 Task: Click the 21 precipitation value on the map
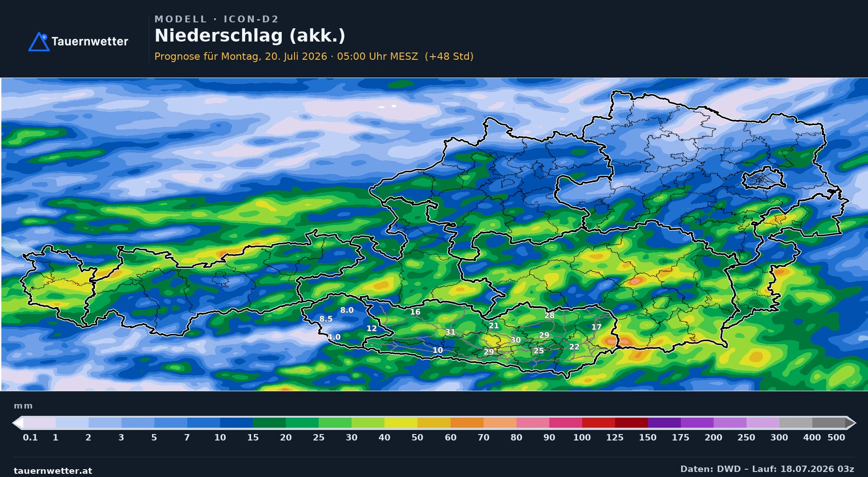tap(494, 325)
